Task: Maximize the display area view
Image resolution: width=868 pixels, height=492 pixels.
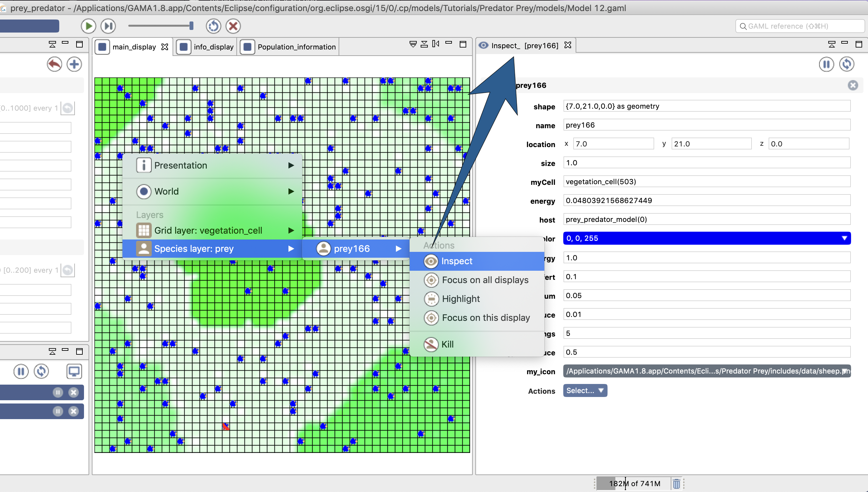Action: [x=463, y=44]
